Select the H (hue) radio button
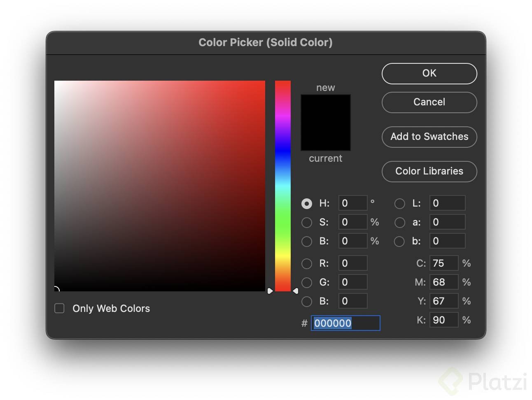Viewport: 532px width, 400px height. coord(307,204)
